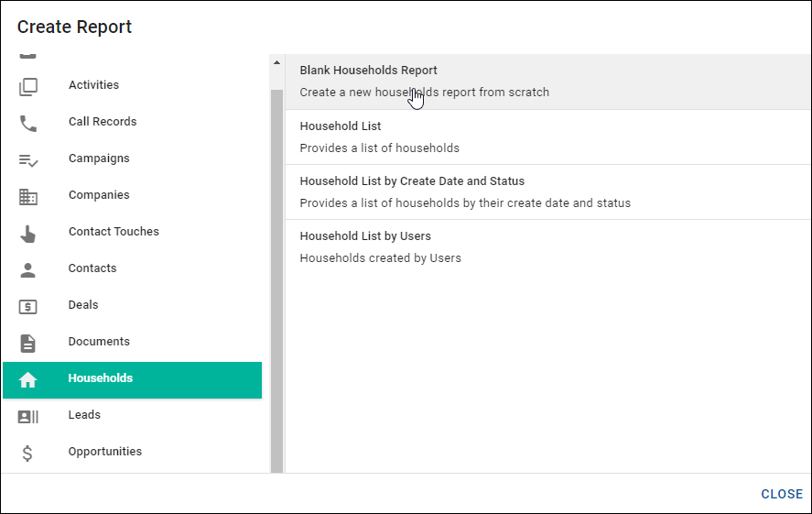Screen dimensions: 812x514
Task: Select the Contact Touches pointing-hand icon
Action: 28,234
